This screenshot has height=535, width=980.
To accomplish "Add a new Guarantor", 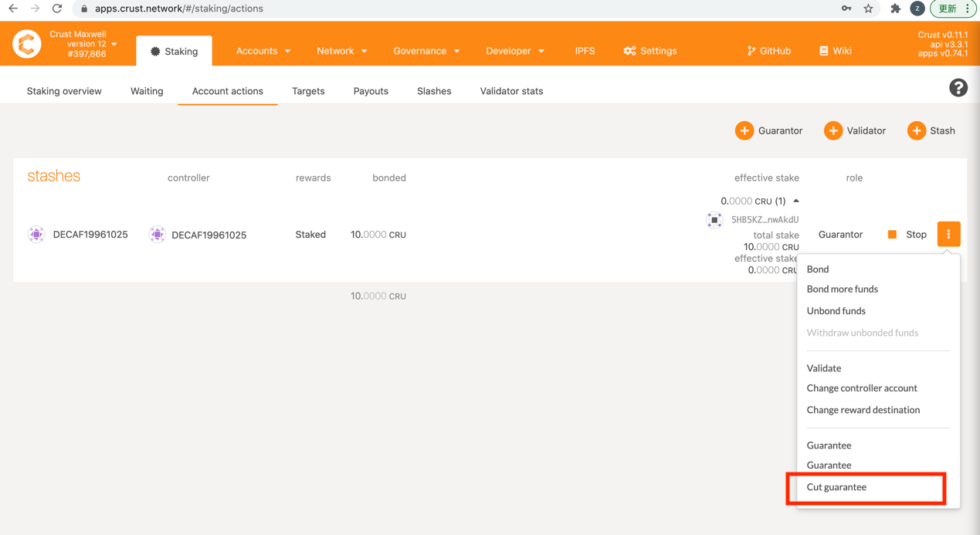I will (x=769, y=130).
